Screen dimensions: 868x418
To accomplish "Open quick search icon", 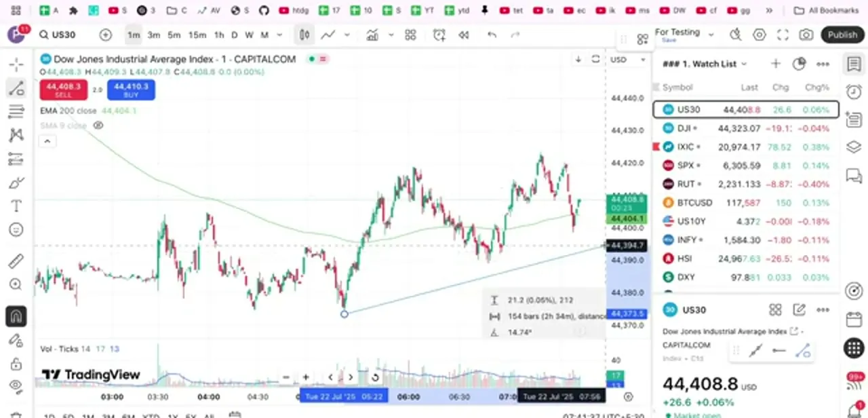I will 736,35.
